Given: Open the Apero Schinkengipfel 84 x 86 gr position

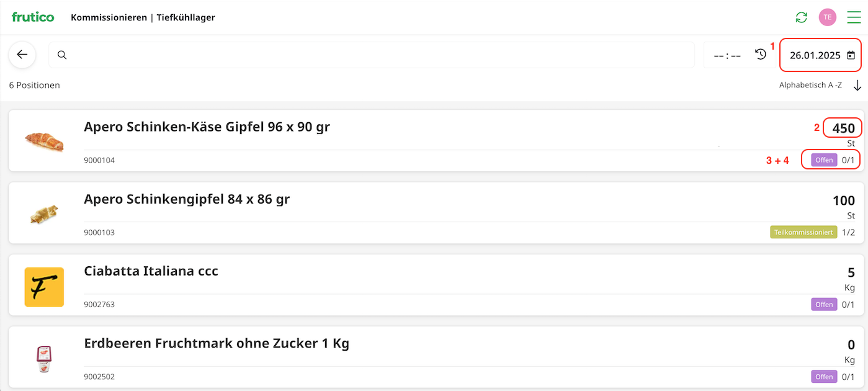Looking at the screenshot, I should [x=187, y=199].
